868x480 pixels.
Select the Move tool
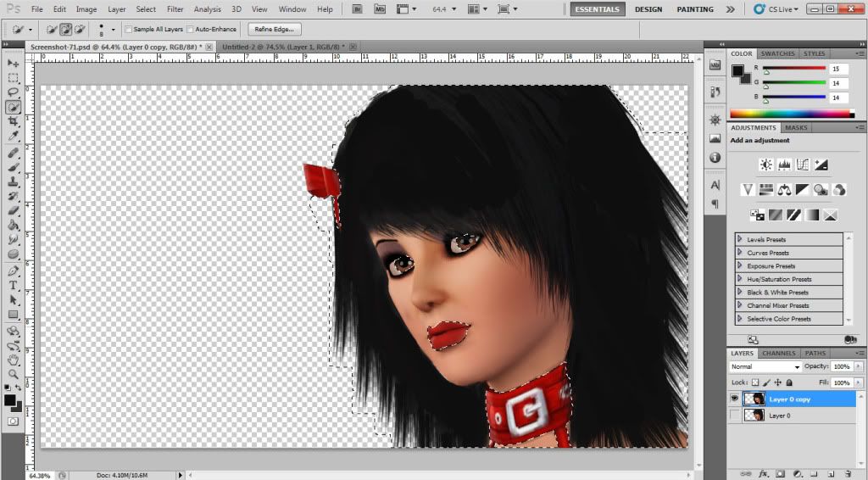(x=13, y=63)
